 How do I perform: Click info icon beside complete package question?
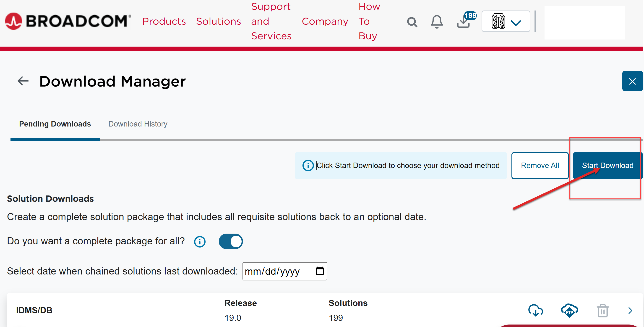coord(200,241)
